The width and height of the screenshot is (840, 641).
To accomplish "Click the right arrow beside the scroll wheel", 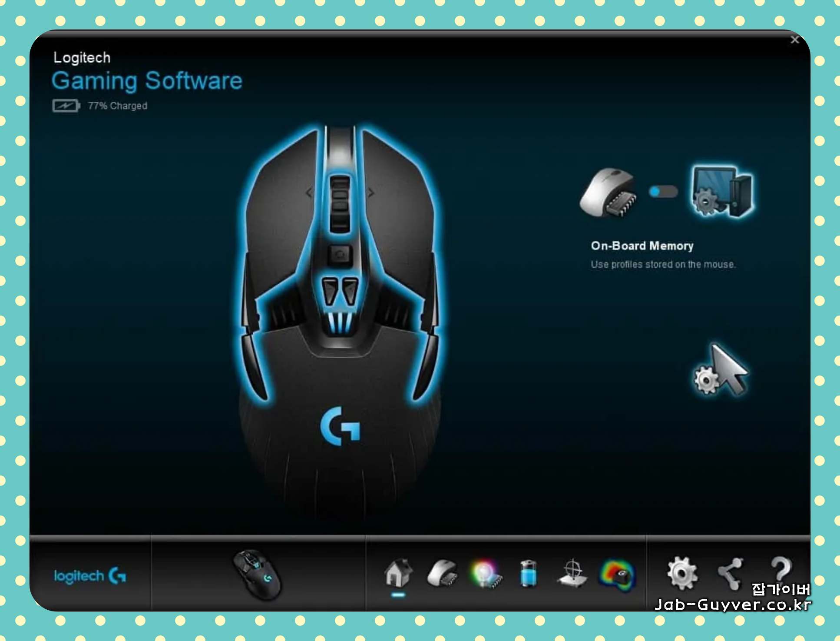I will tap(371, 193).
